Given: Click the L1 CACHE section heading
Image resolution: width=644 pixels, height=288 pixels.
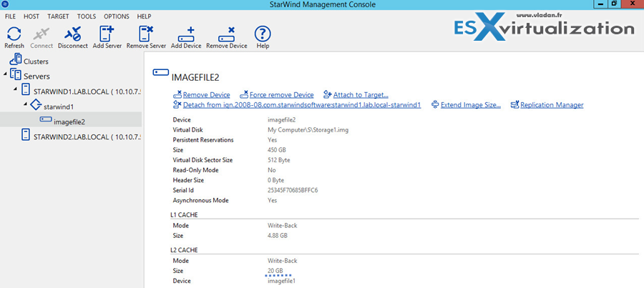Looking at the screenshot, I should (185, 214).
